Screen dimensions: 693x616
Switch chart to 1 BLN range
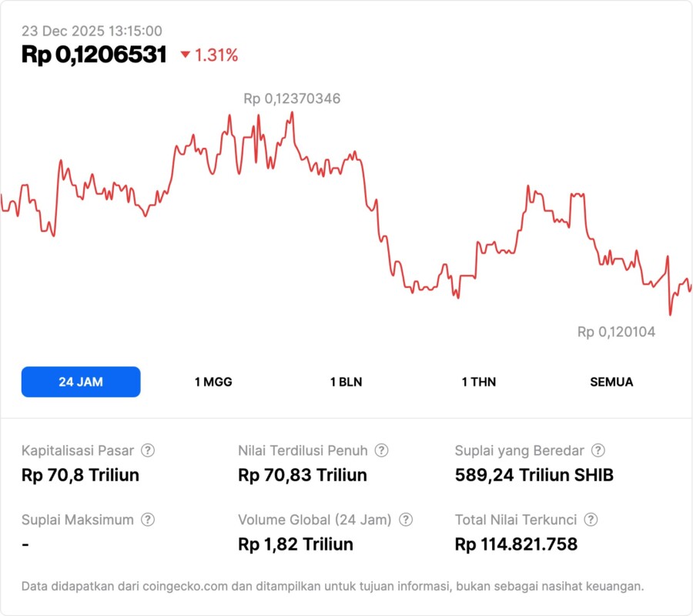(x=346, y=382)
